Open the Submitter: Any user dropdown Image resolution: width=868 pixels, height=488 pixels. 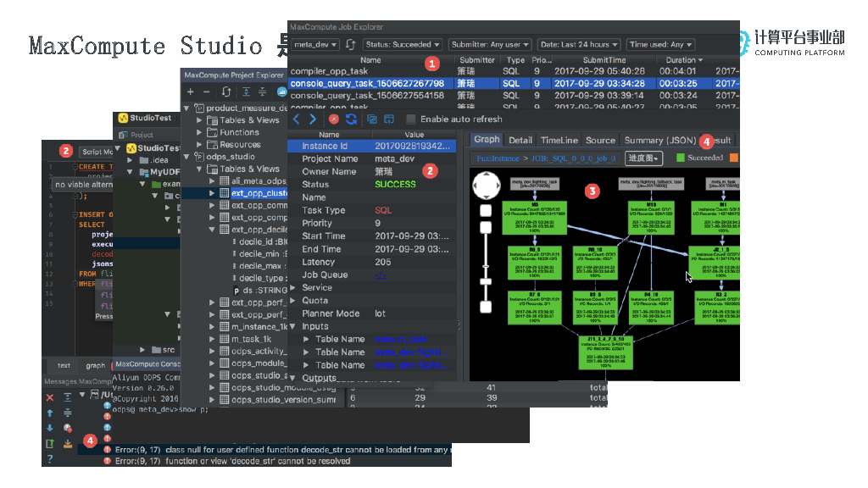[x=490, y=44]
